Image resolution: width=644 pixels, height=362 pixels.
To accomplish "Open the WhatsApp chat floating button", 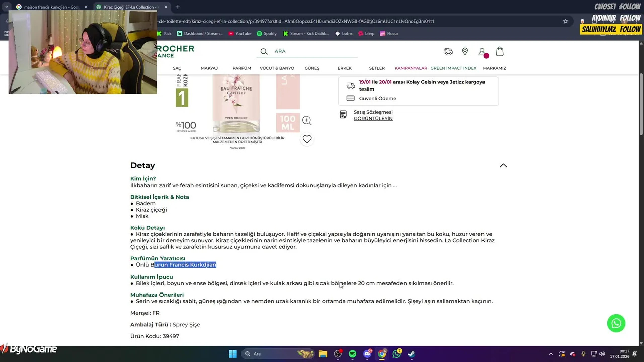I will click(x=616, y=323).
